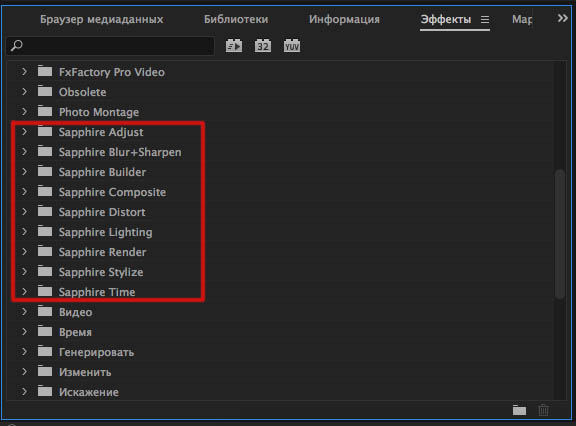Viewport: 576px width, 426px height.
Task: Open the Эффекты panel menu icon
Action: coord(485,19)
